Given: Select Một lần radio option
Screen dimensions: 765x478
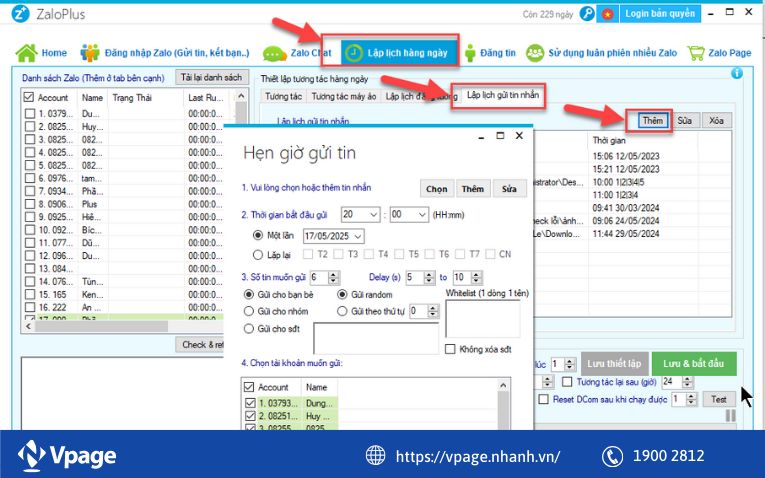Looking at the screenshot, I should click(x=258, y=236).
